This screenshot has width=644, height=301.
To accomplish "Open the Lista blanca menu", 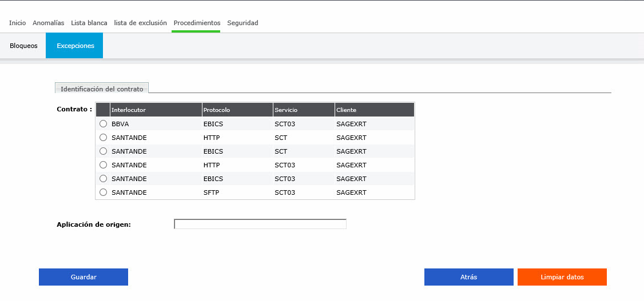I will pos(89,23).
